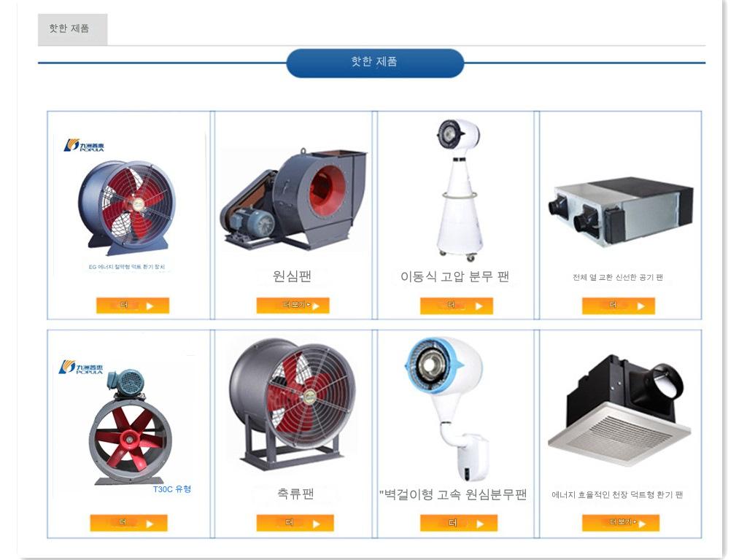The image size is (747, 560).
Task: Click the more button under EG duct fan
Action: click(133, 306)
